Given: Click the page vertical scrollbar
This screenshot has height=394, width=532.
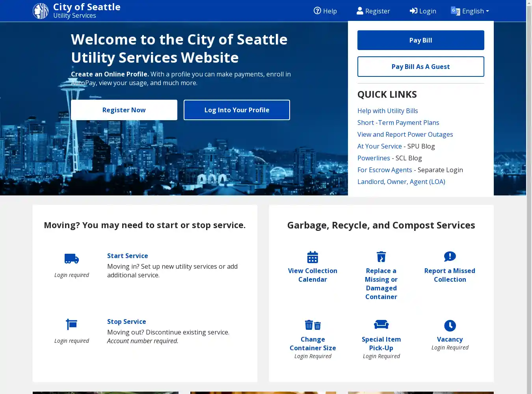Looking at the screenshot, I should 529,197.
